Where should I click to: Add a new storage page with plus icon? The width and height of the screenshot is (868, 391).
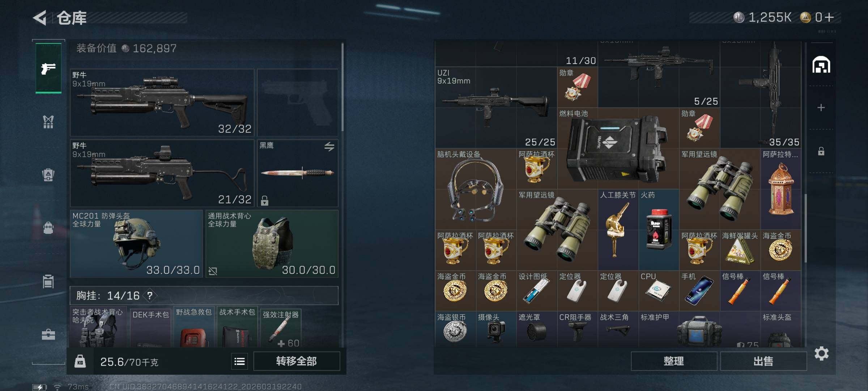[x=821, y=108]
